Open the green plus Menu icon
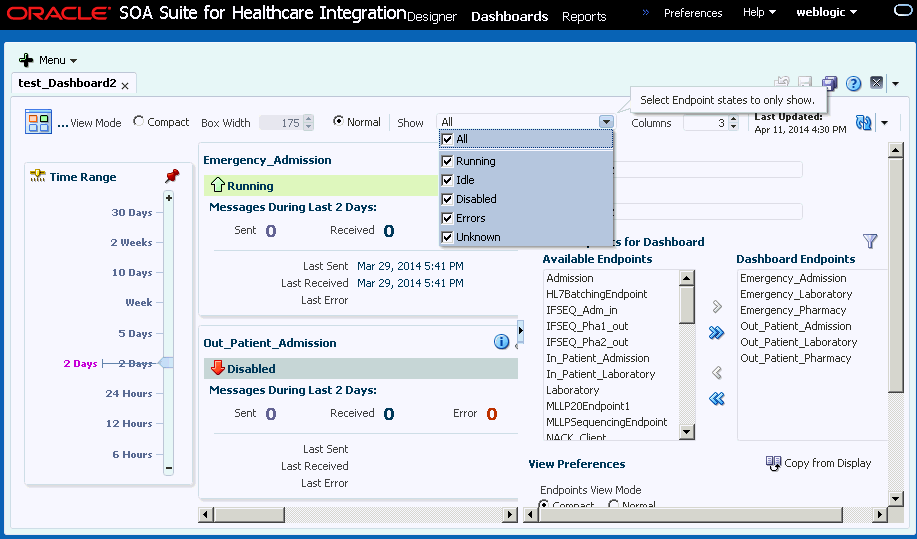The image size is (917, 539). [26, 60]
